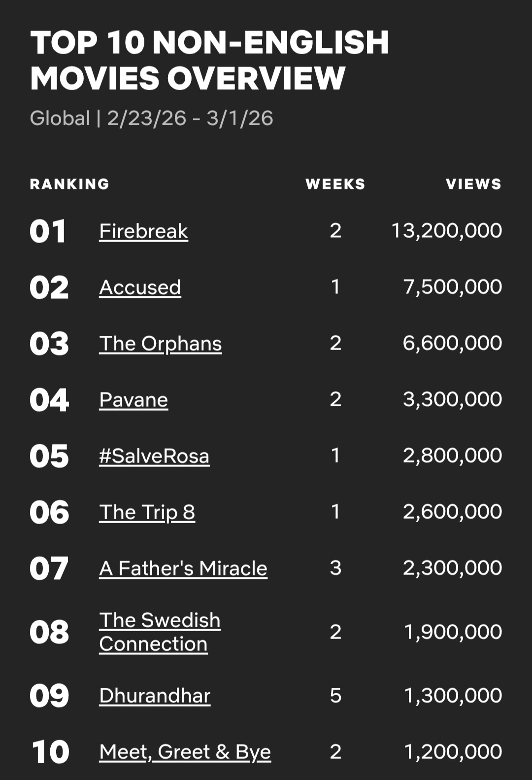
Task: Click the 7,500,000 views figure
Action: (x=452, y=287)
